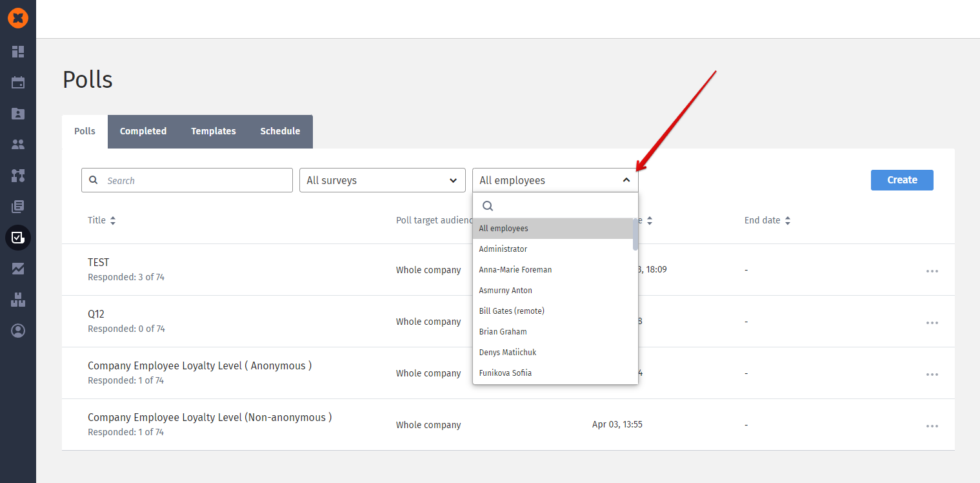
Task: Click the Create button
Action: tap(902, 180)
